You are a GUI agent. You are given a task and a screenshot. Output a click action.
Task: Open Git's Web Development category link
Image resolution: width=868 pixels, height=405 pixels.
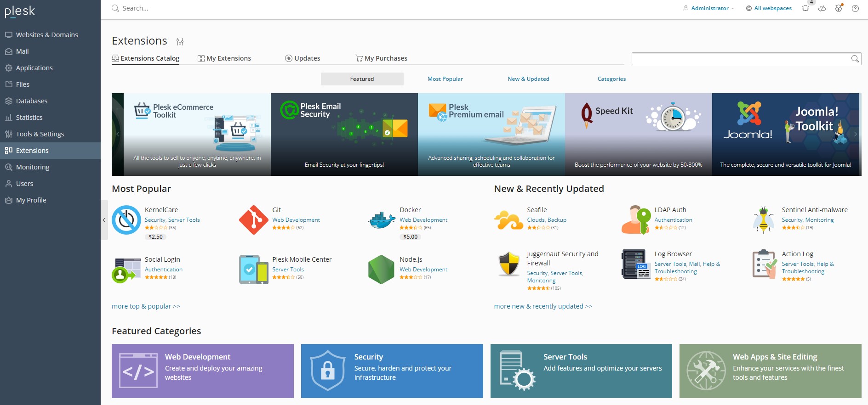point(296,220)
